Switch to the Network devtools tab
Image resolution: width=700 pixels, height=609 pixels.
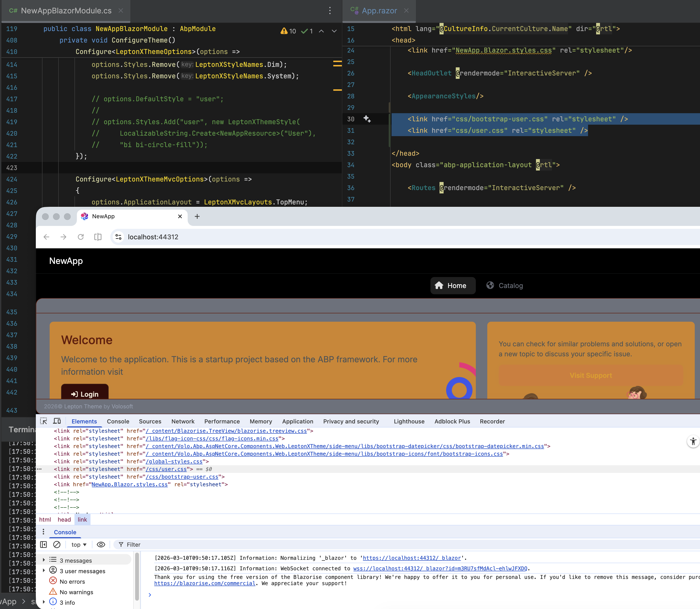pyautogui.click(x=183, y=422)
